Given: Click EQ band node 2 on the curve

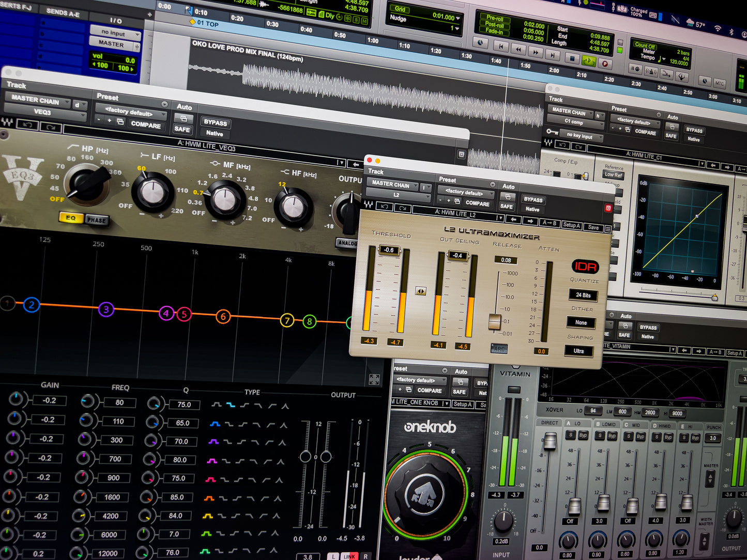Looking at the screenshot, I should [x=32, y=304].
